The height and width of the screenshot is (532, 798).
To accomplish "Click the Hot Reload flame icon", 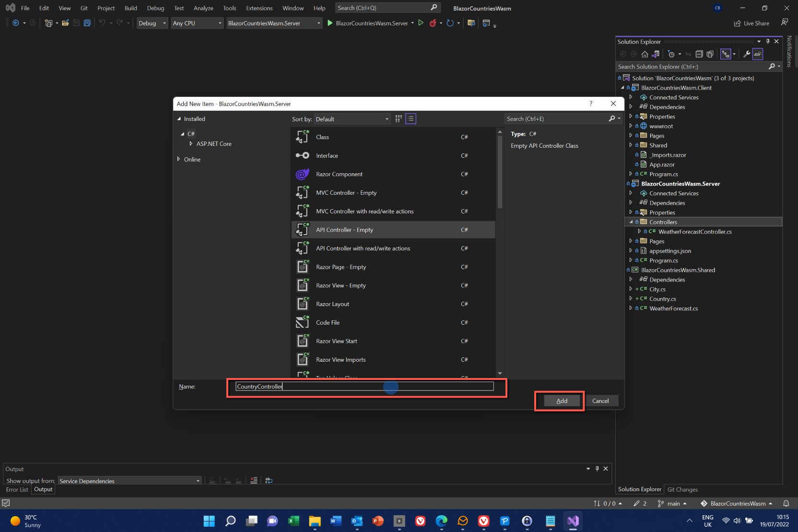I will click(x=433, y=23).
